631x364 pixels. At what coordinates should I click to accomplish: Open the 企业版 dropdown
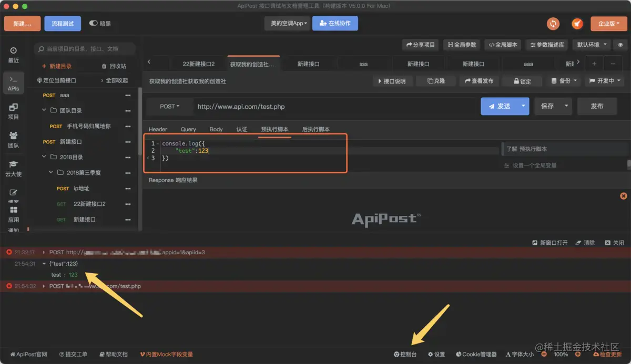point(608,24)
